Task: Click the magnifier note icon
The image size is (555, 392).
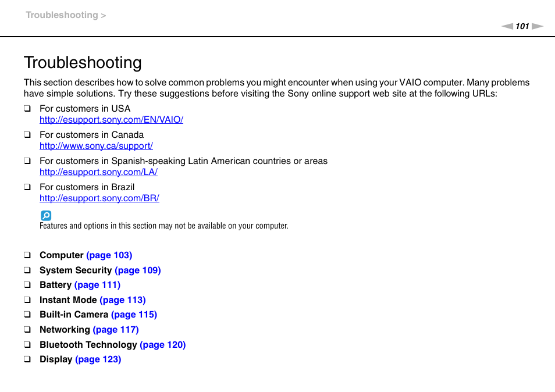Action: [46, 215]
